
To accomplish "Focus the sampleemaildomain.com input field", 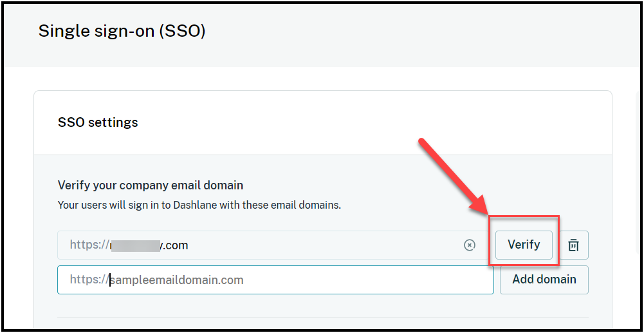I will 275,280.
